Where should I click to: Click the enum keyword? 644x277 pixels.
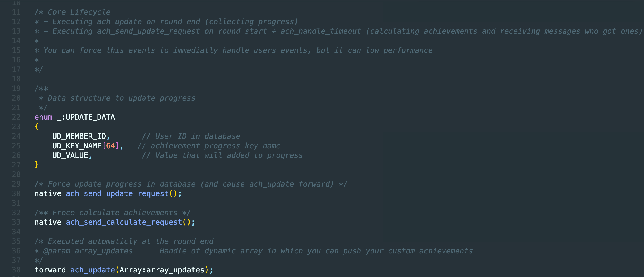pos(43,117)
